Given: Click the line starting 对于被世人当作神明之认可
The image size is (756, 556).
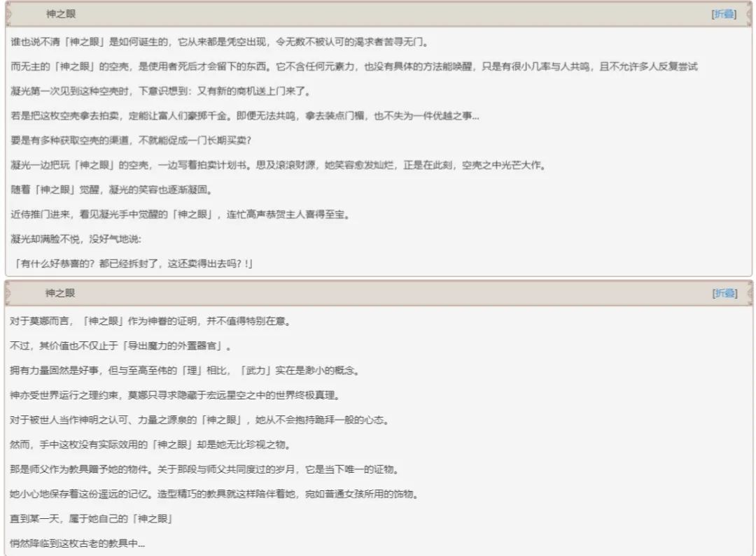Looking at the screenshot, I should [199, 420].
